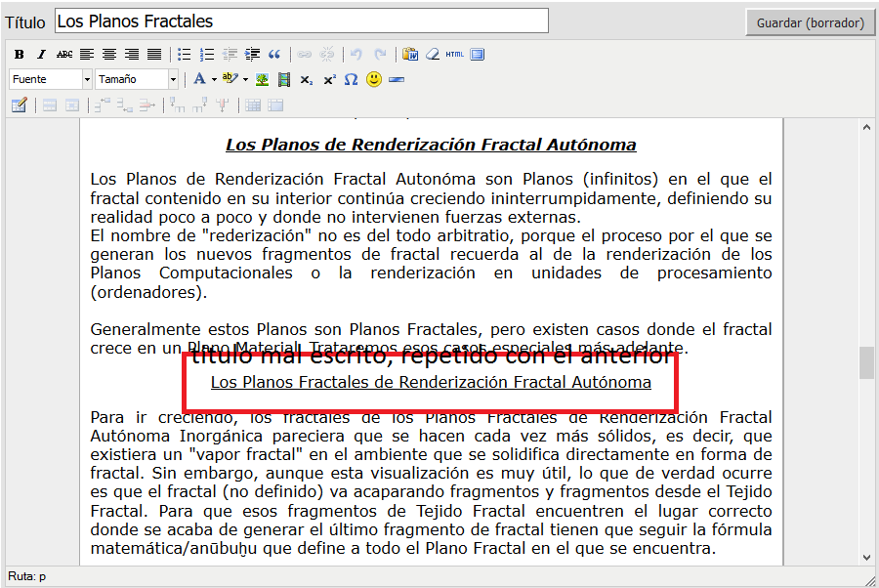This screenshot has height=588, width=879.
Task: Click the table cell properties icon
Action: tap(72, 105)
